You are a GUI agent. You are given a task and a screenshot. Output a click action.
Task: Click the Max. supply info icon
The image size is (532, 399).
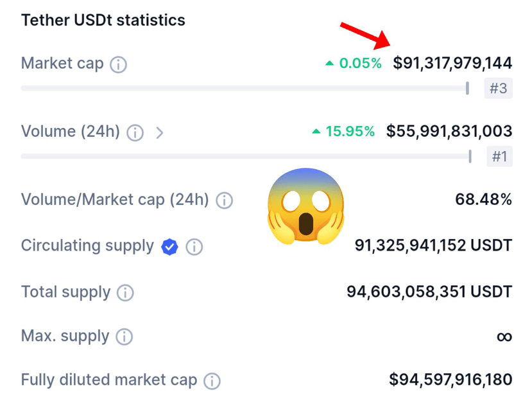[124, 337]
